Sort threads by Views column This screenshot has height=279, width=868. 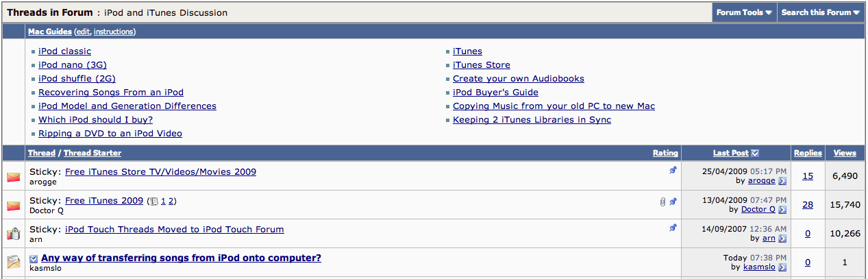pyautogui.click(x=845, y=153)
